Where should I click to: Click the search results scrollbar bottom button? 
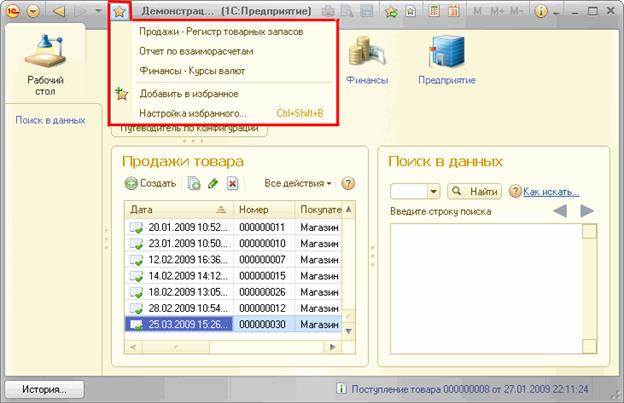[x=589, y=346]
